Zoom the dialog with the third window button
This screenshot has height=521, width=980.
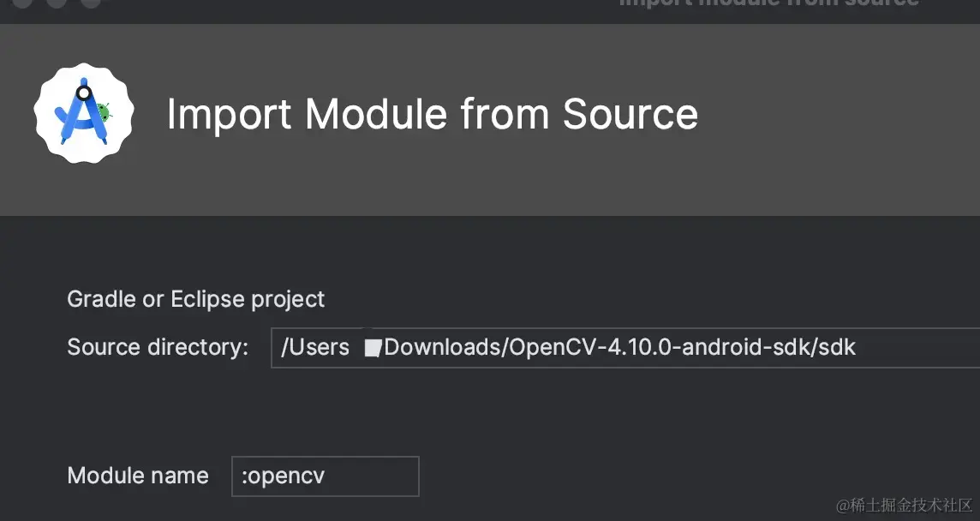point(91,2)
